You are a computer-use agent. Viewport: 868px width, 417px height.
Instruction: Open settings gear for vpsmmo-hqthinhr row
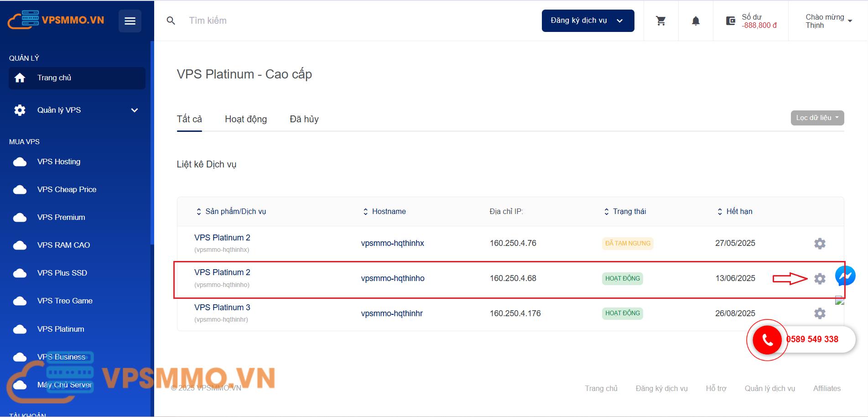820,313
